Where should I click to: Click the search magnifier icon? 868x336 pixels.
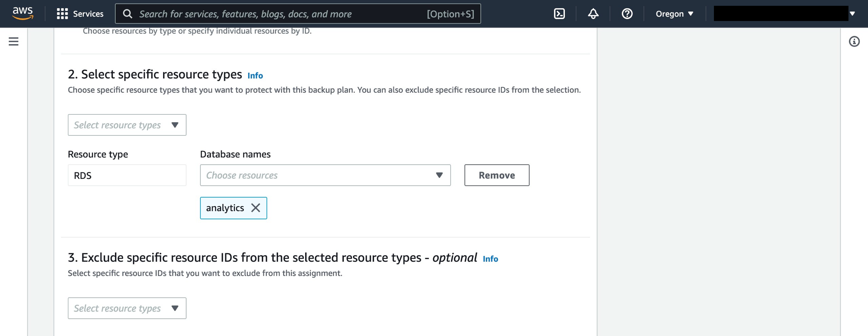(x=127, y=14)
